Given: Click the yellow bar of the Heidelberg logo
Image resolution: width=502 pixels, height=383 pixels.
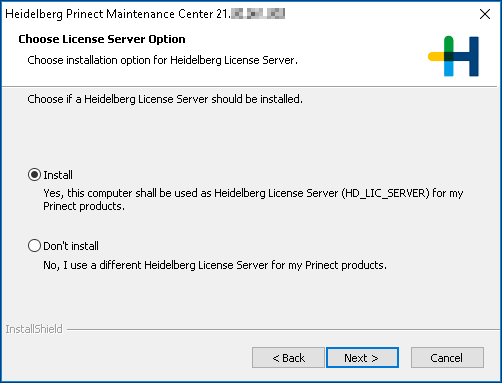Looking at the screenshot, I should coord(436,56).
